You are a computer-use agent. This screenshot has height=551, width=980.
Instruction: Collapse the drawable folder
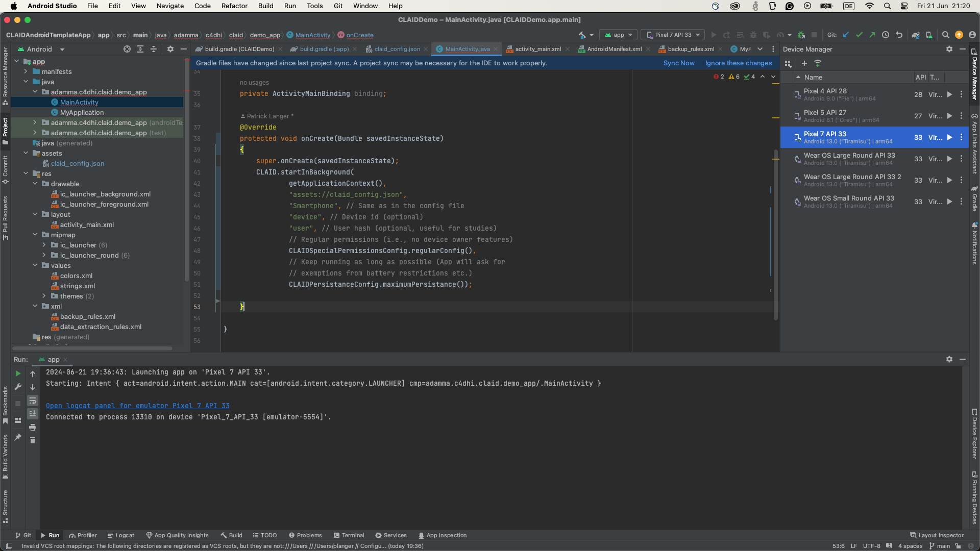[x=35, y=184]
